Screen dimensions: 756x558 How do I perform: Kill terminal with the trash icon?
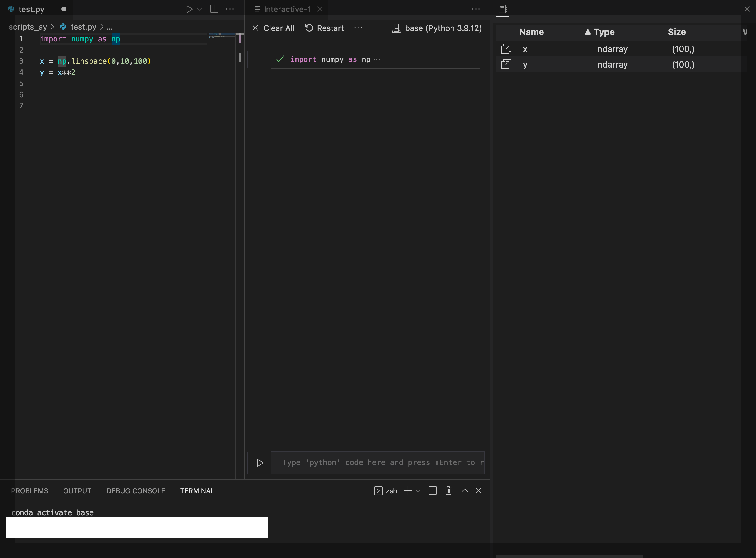[x=448, y=490]
